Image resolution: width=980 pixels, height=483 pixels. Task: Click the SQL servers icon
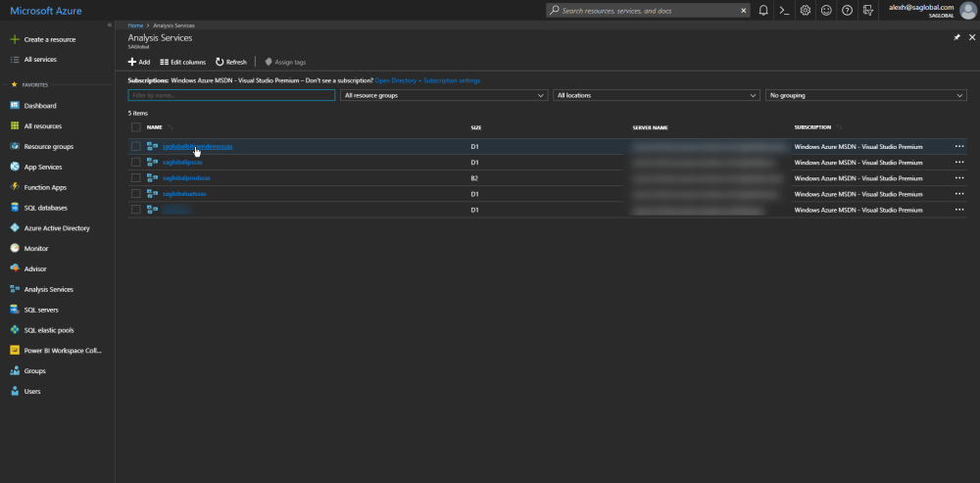15,310
